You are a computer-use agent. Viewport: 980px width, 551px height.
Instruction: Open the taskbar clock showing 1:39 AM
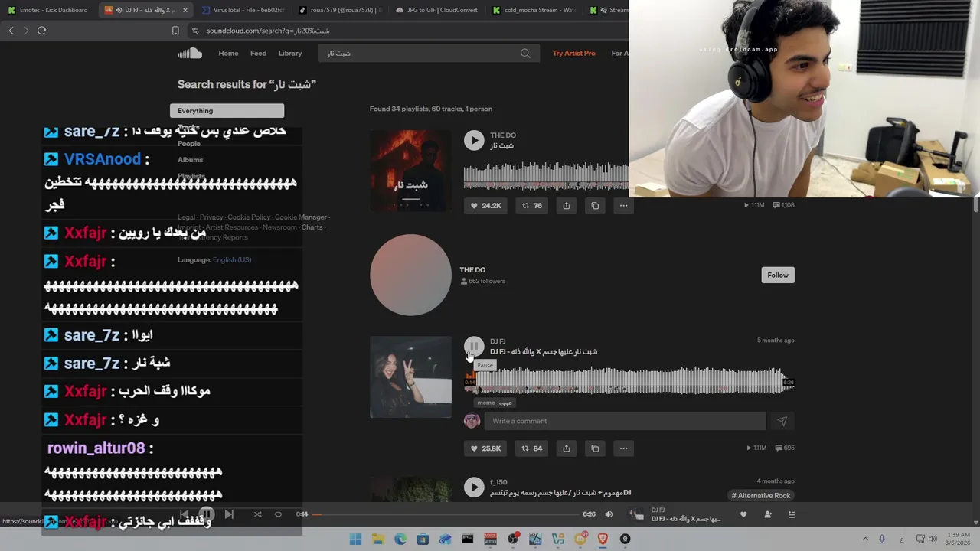click(x=958, y=539)
